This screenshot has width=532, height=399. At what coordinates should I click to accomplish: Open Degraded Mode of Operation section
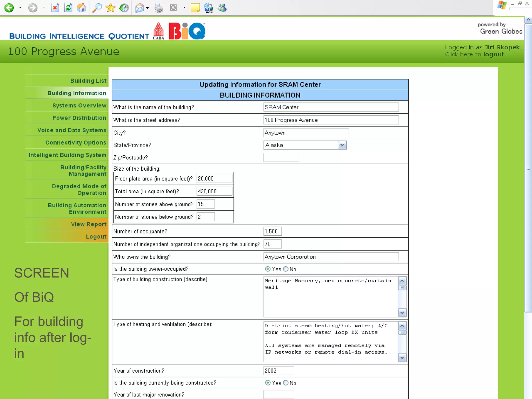point(79,190)
